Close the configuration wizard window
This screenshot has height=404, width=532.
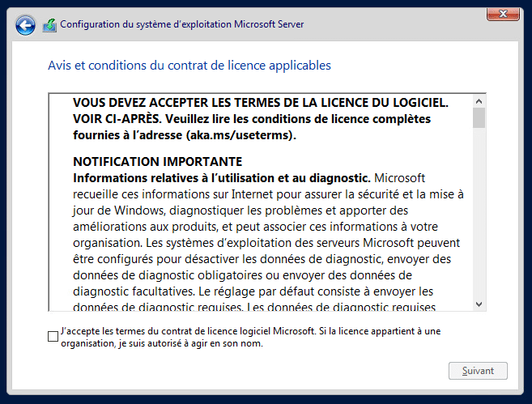pos(503,15)
